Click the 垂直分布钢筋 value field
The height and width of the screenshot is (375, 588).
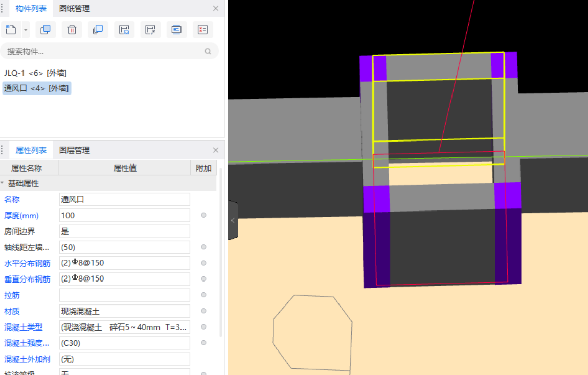(124, 279)
